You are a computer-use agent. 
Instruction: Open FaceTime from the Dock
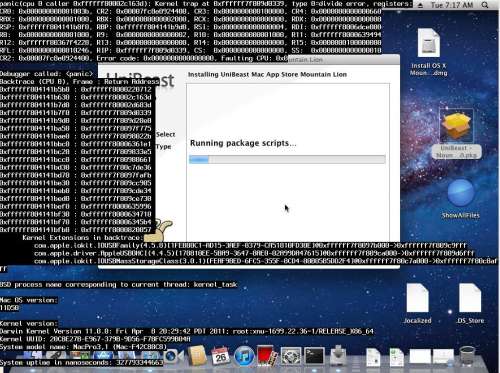point(174,357)
